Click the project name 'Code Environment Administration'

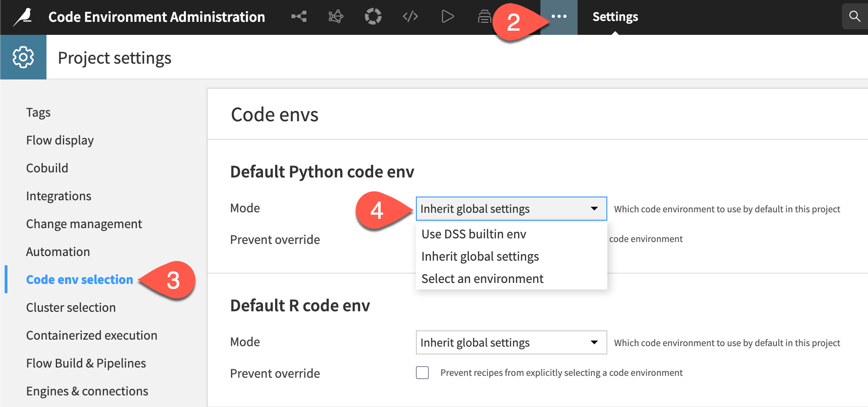point(157,17)
